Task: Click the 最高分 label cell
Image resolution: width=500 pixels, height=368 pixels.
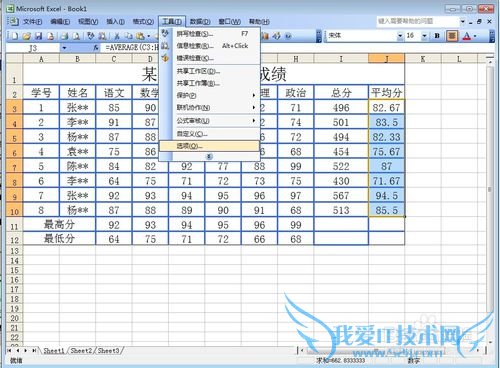Action: click(x=59, y=224)
